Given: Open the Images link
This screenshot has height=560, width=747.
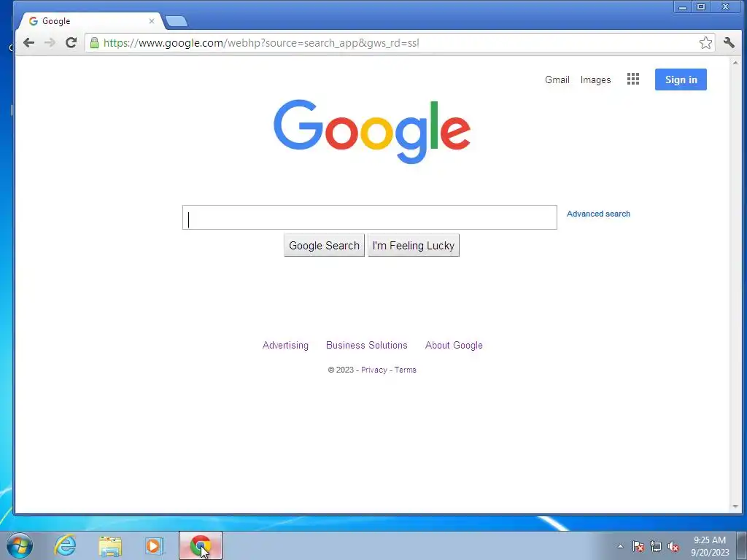Looking at the screenshot, I should coord(595,79).
